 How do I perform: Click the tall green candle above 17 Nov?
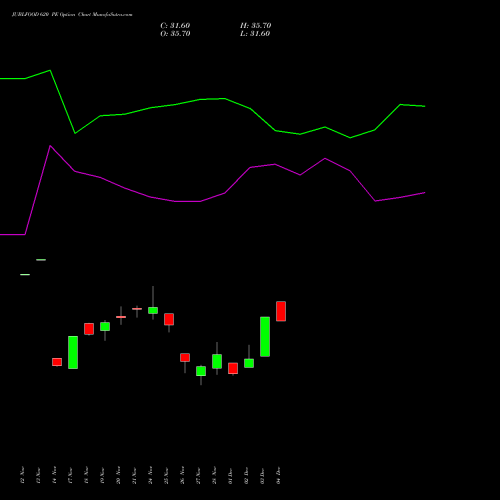click(x=73, y=352)
